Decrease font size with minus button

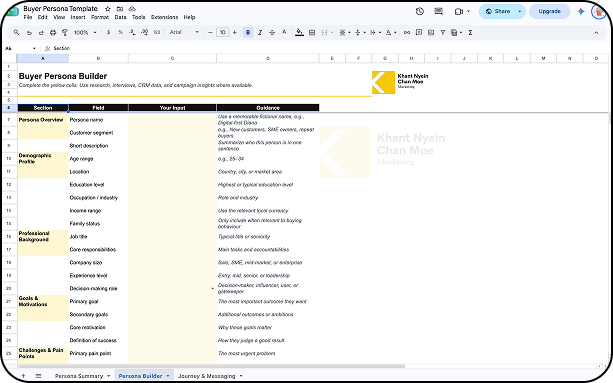pos(210,32)
